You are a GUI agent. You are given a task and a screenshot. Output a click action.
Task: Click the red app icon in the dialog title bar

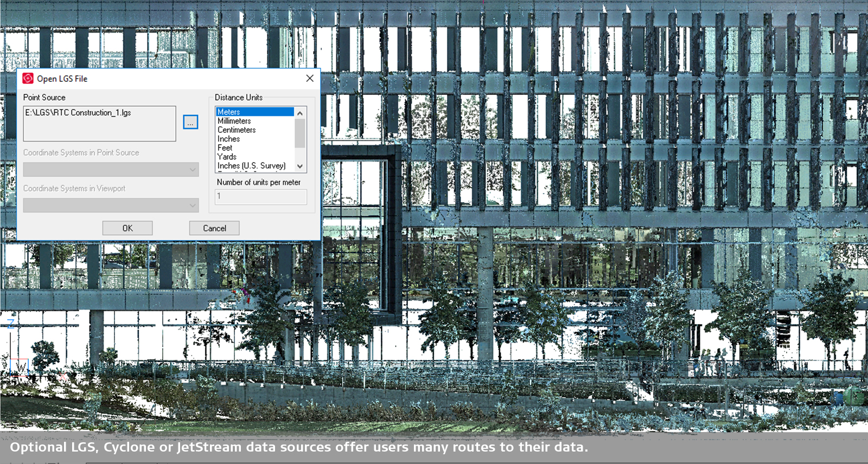pyautogui.click(x=28, y=79)
